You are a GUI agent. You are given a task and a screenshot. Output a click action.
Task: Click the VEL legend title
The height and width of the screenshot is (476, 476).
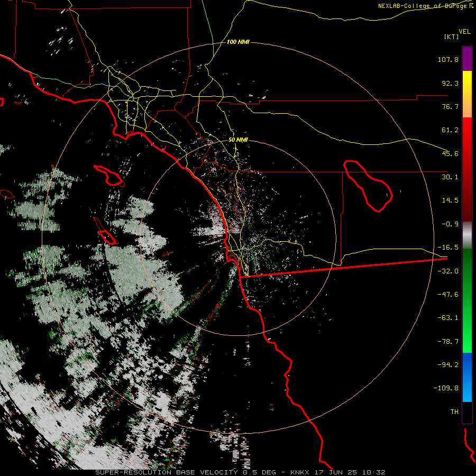[464, 31]
